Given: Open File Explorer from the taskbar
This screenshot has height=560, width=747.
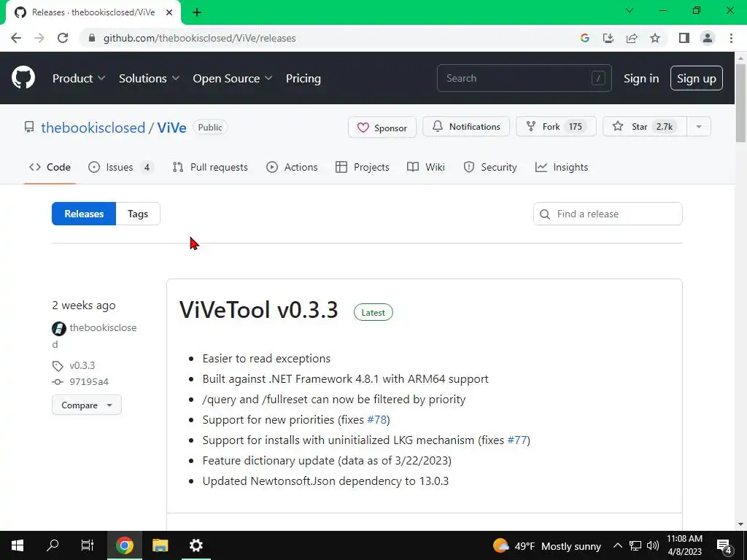Looking at the screenshot, I should tap(160, 545).
